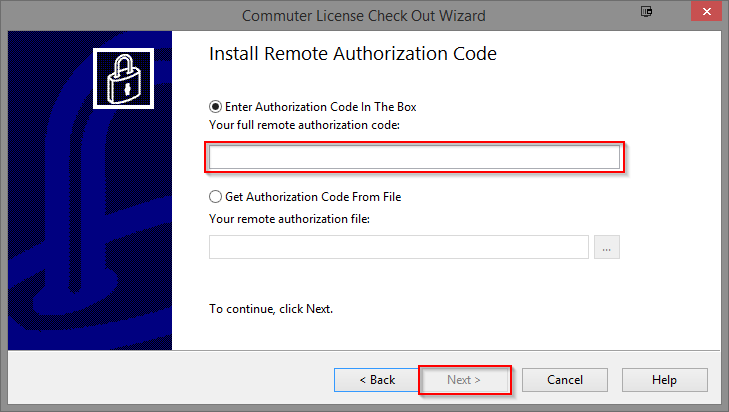Open the file browse ellipsis button
Image resolution: width=729 pixels, height=412 pixels.
(x=607, y=247)
